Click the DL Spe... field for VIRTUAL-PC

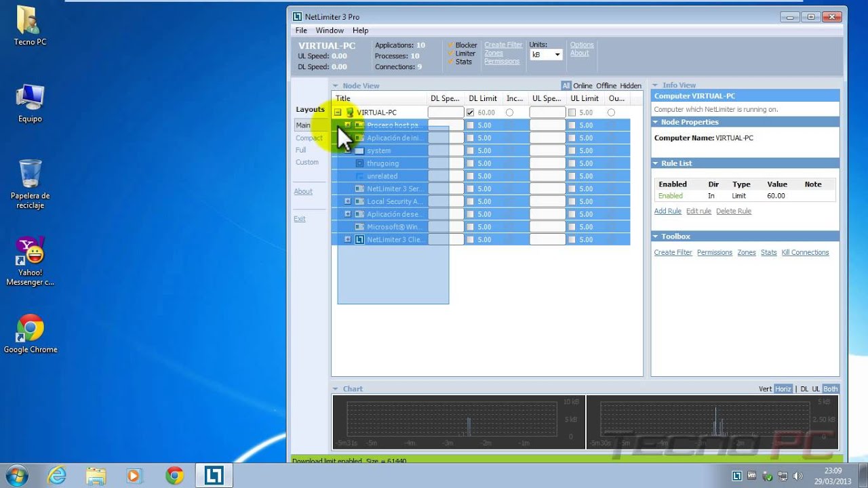pos(446,113)
